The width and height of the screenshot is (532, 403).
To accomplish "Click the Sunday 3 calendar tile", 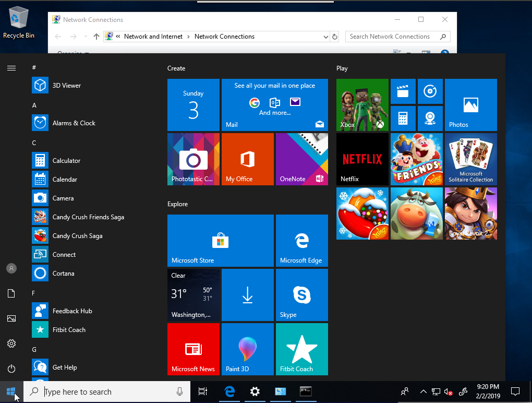I will click(x=194, y=105).
